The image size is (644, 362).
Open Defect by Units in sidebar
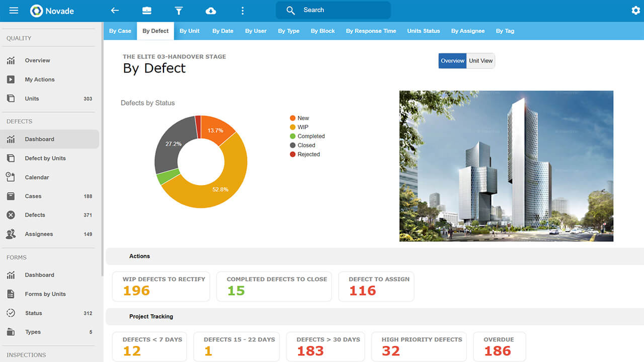tap(45, 158)
